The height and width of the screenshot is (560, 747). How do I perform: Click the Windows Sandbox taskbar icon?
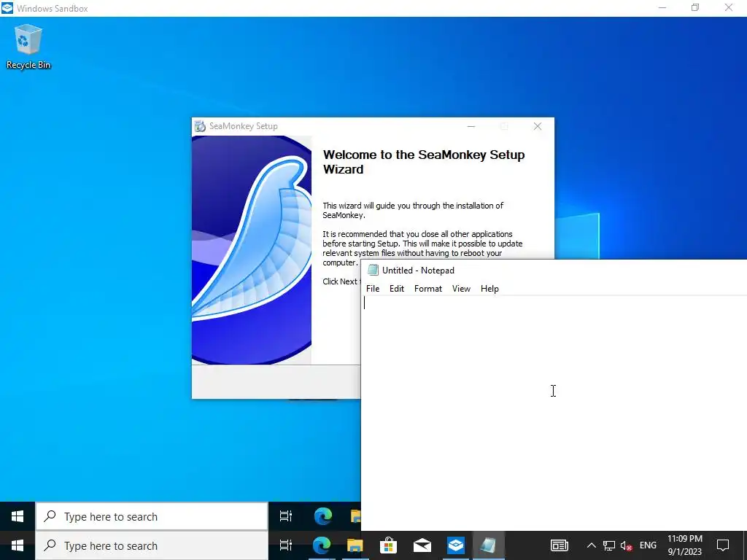[x=456, y=545]
